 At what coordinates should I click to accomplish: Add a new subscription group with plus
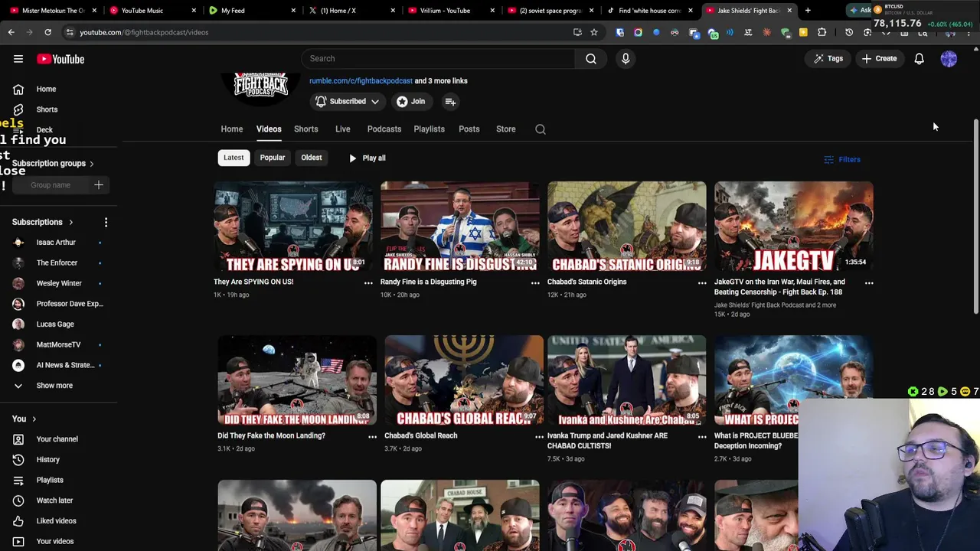coord(98,184)
